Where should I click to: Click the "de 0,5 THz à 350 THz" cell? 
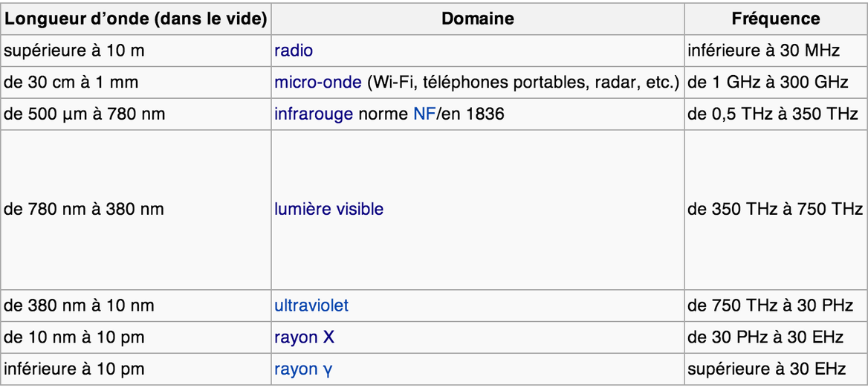pos(774,114)
